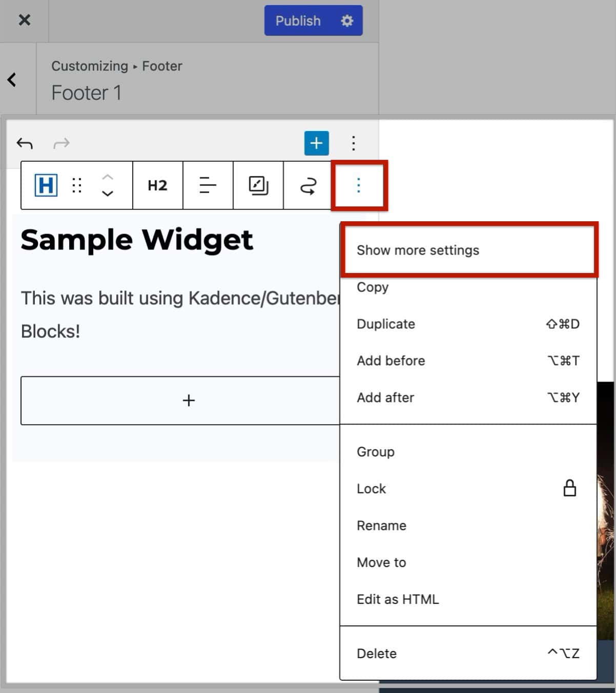Open the block options three-dot menu

358,185
